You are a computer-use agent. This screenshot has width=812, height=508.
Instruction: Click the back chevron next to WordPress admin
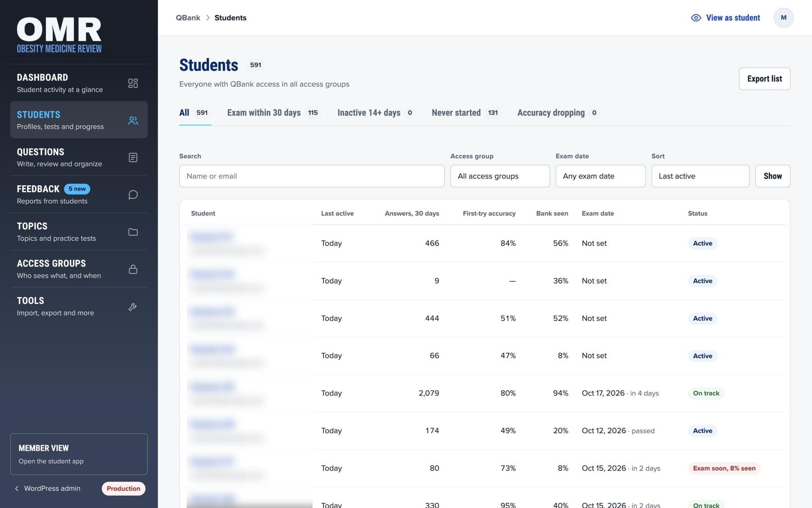[17, 489]
